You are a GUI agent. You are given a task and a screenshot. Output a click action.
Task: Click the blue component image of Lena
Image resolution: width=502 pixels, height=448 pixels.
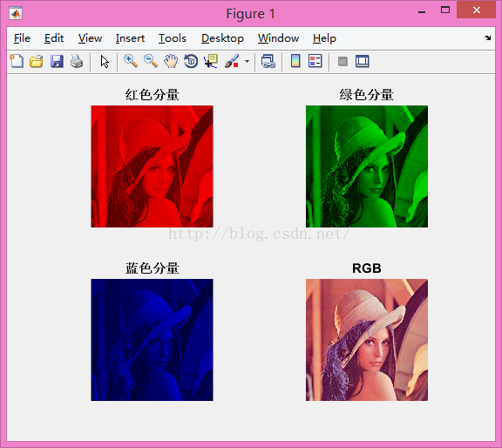(152, 340)
